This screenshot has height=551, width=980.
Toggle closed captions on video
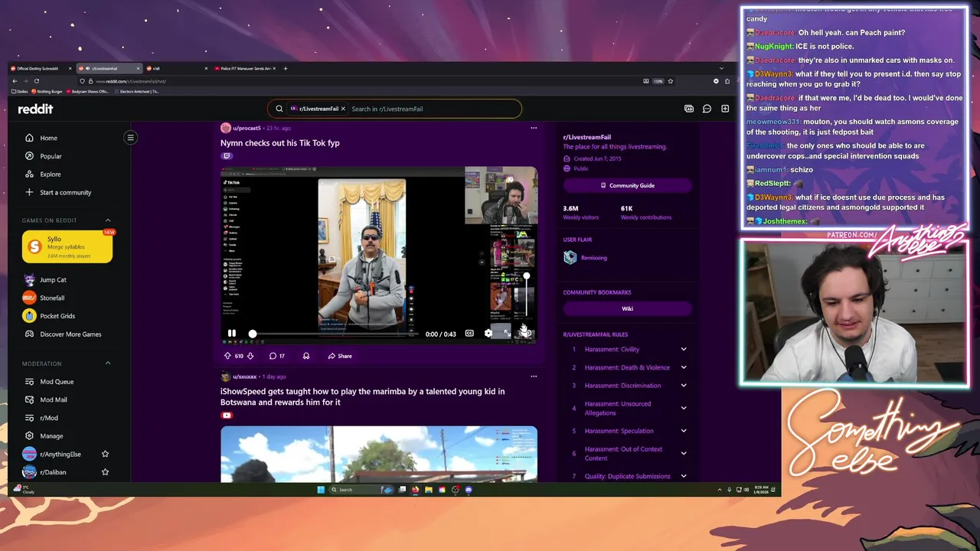coord(469,334)
